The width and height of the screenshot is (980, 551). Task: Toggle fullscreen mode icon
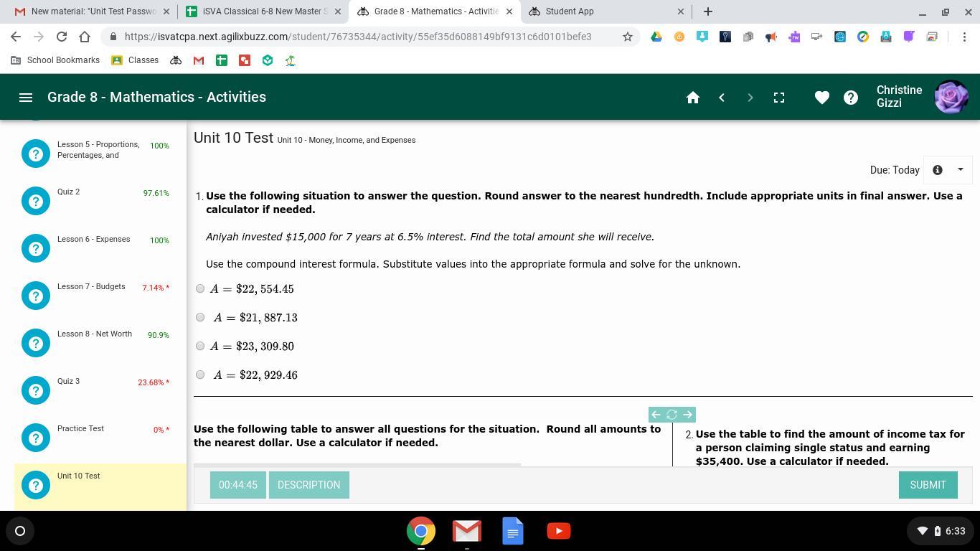click(779, 98)
